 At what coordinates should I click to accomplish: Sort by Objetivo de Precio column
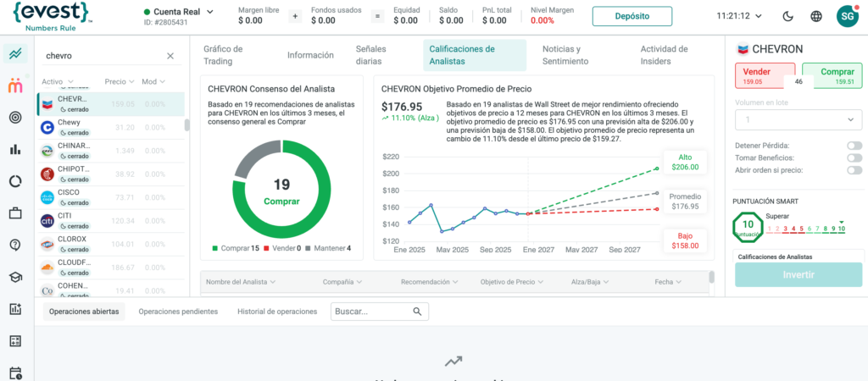pos(512,282)
